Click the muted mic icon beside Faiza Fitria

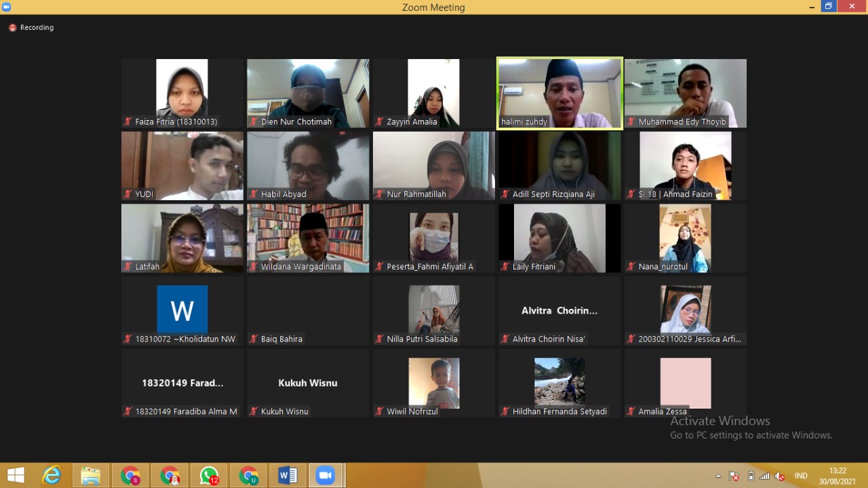coord(127,122)
